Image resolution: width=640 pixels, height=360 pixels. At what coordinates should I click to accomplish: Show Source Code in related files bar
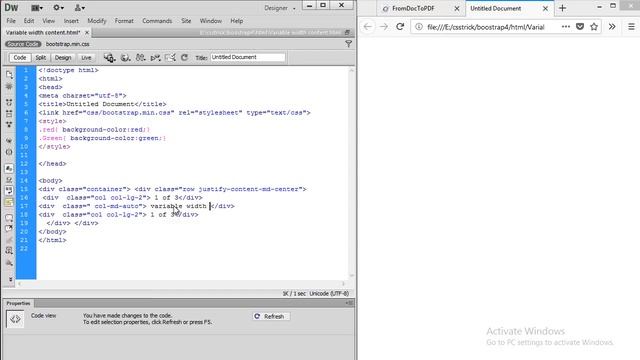[23, 44]
